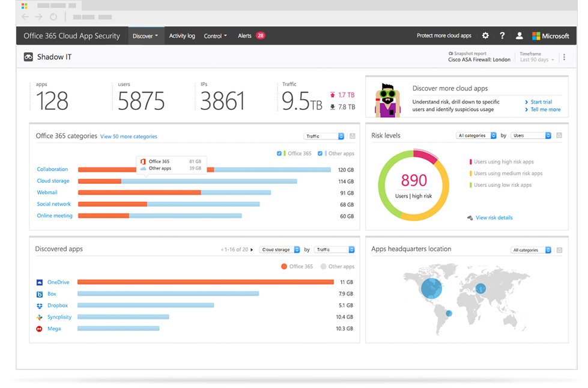Image resolution: width=588 pixels, height=388 pixels.
Task: Open All categories dropdown in Apps headquarters
Action: pos(531,250)
